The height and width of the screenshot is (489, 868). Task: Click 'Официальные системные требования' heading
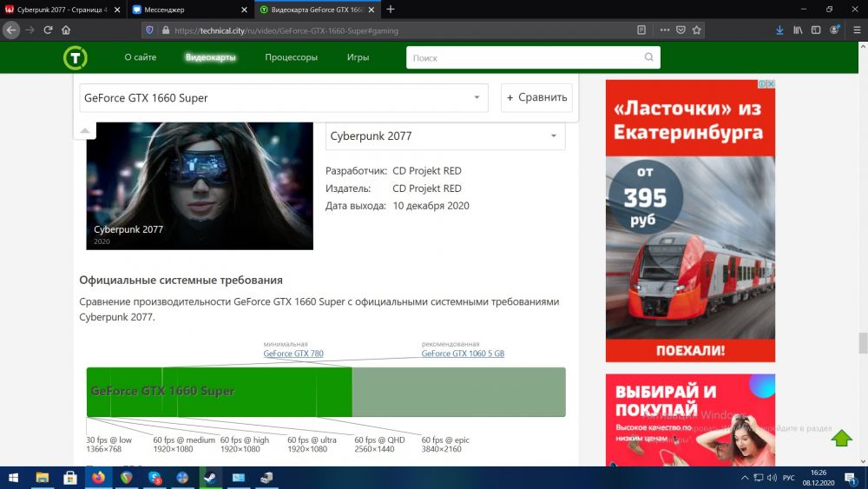181,281
